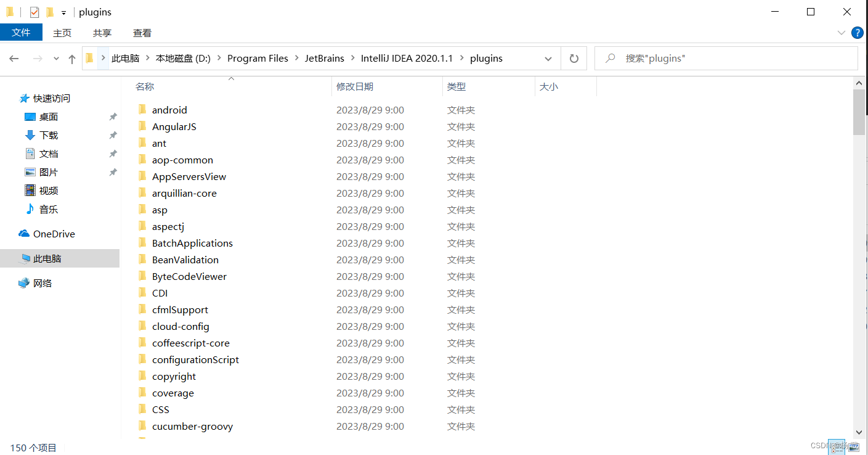The image size is (868, 455).
Task: Click the AngularJS folder icon
Action: coord(142,126)
